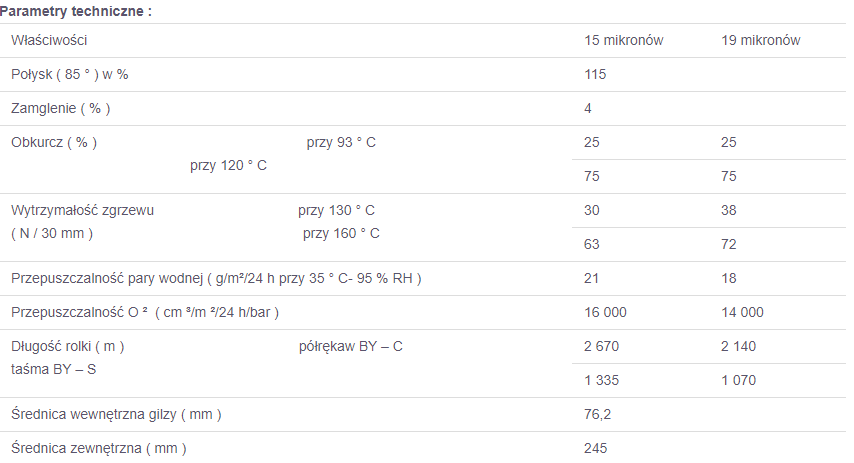
Task: Click the 'przy 120 ° C' text
Action: tap(228, 166)
